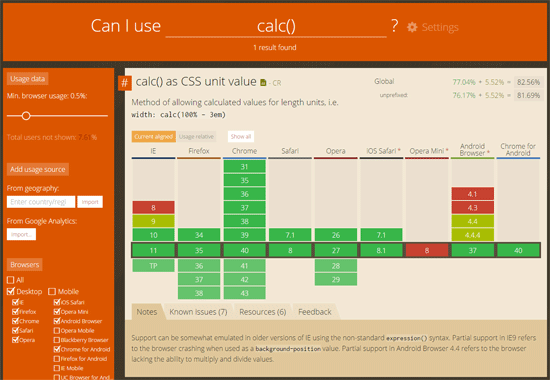Click the Enter country/region input
The image size is (550, 380).
[x=41, y=202]
